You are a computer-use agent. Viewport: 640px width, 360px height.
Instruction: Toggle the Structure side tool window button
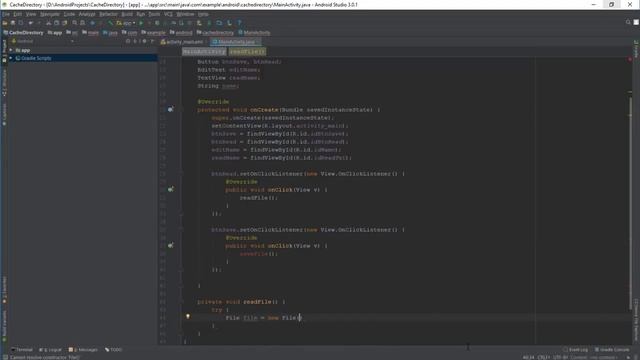click(4, 84)
